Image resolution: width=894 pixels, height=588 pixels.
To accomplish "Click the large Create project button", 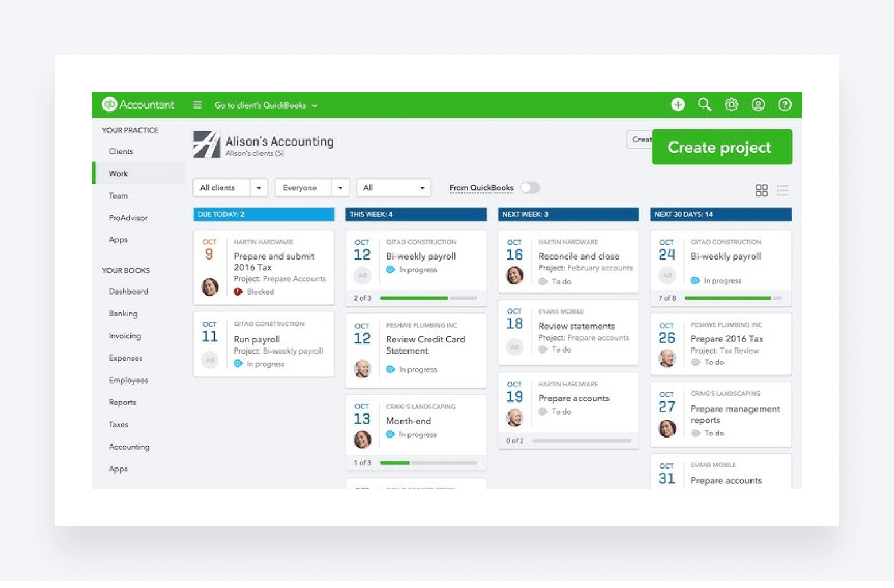I will tap(722, 147).
